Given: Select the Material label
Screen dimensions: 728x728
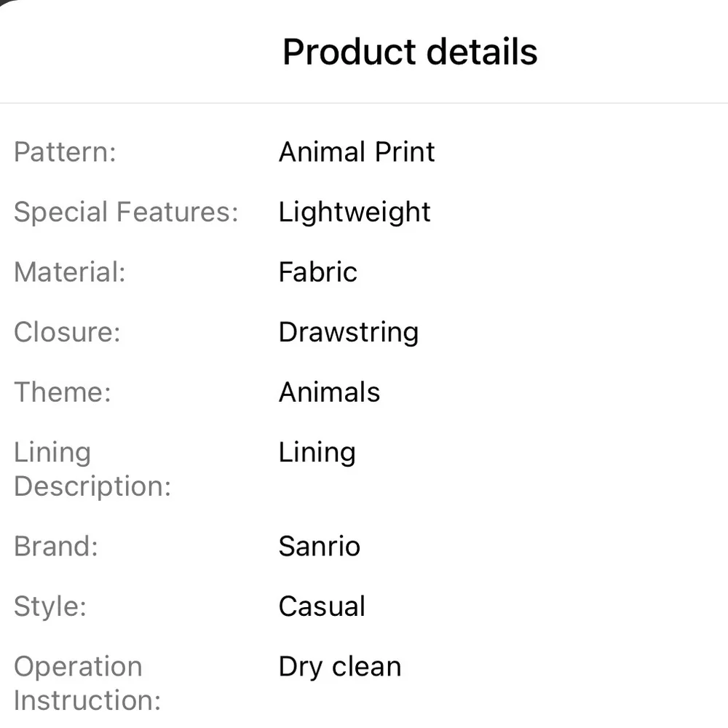Looking at the screenshot, I should pos(70,272).
